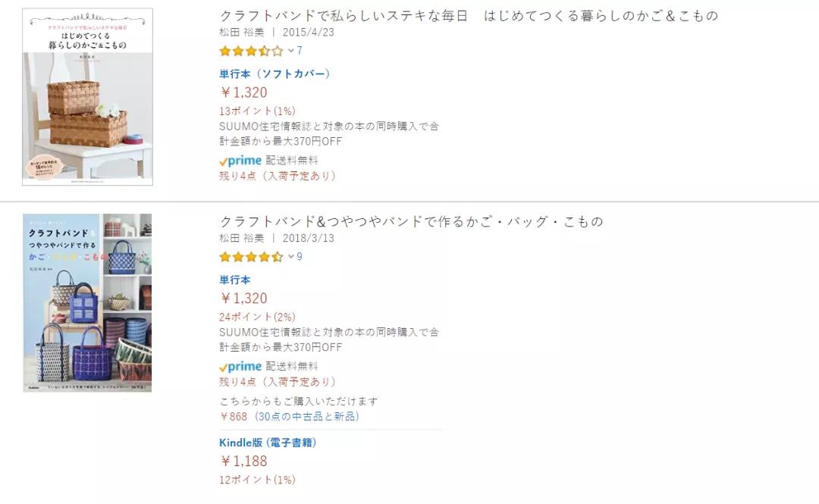The height and width of the screenshot is (504, 819).
Task: Click the second book's Prime badge icon
Action: (x=240, y=367)
